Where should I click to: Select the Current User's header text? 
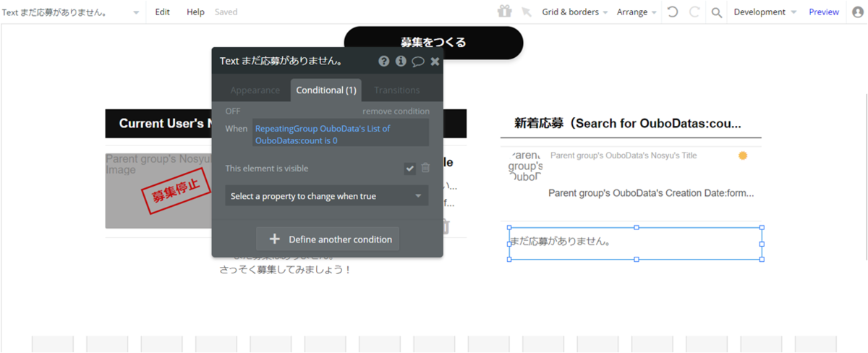(x=166, y=124)
